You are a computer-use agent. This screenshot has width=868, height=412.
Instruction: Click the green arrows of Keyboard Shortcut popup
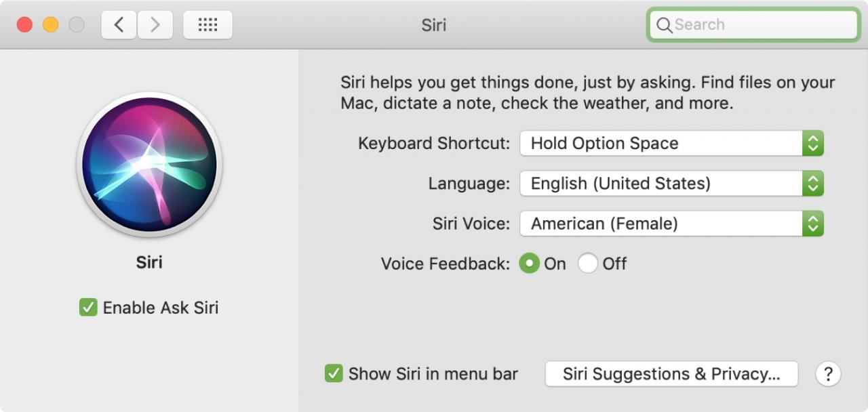813,143
